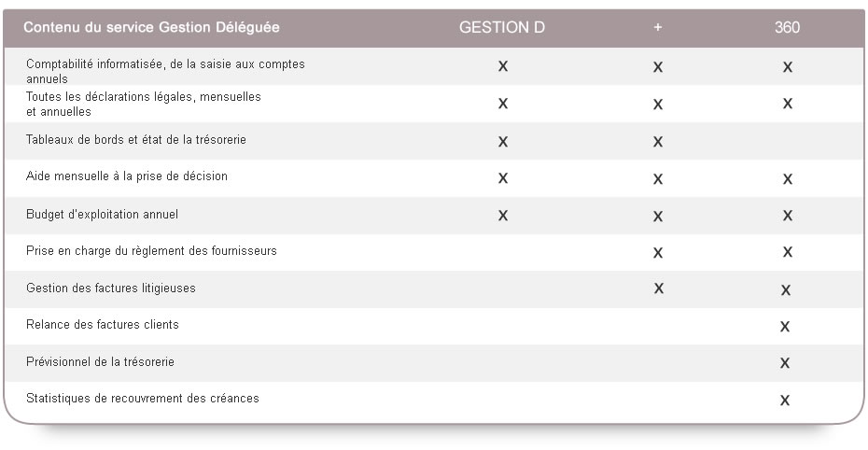Image resolution: width=868 pixels, height=450 pixels.
Task: Click the X for Comptabilité informatisée under 360
Action: coord(787,67)
